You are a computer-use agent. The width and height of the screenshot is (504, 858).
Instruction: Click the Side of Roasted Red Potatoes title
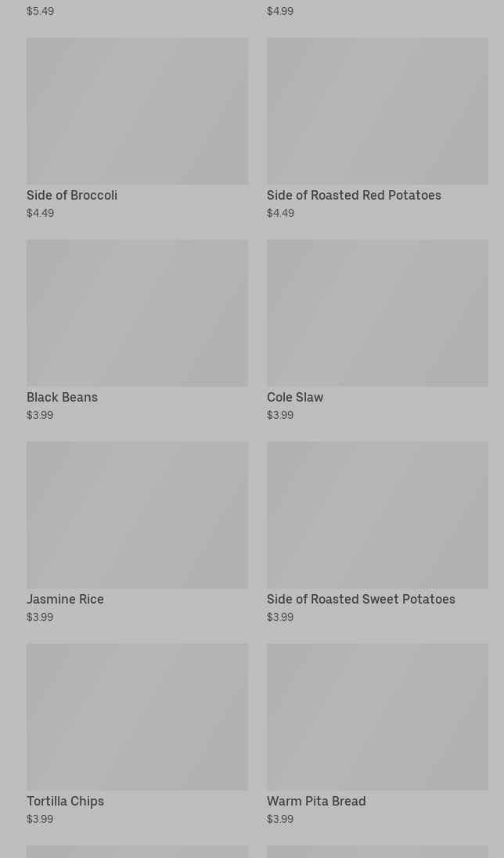pyautogui.click(x=354, y=196)
